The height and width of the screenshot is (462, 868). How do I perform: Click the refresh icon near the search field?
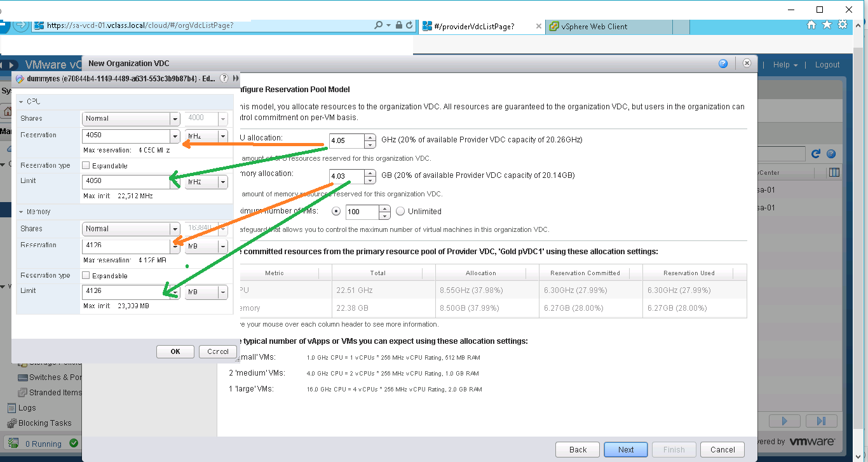coord(817,153)
